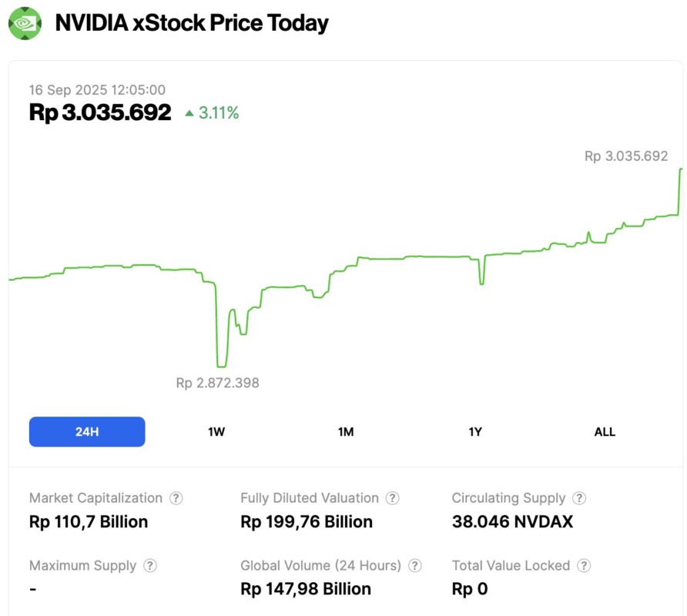Open the Maximum Supply help icon
Viewport: 687px width, 616px height.
[152, 565]
